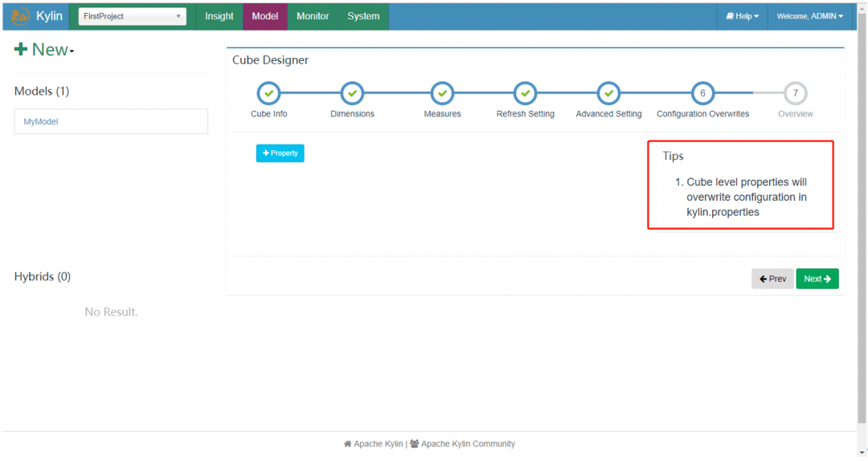Click the home icon in the footer

[x=348, y=444]
